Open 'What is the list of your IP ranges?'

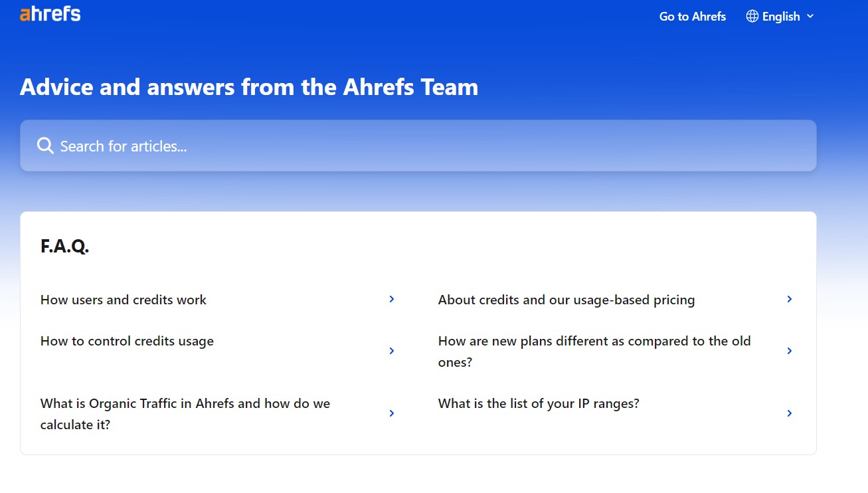(x=539, y=403)
